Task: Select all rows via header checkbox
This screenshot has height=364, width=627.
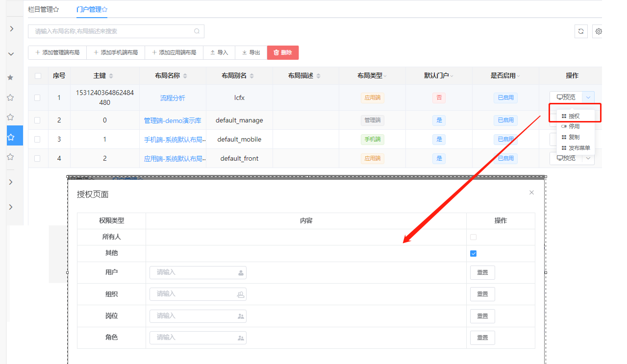Action: click(x=38, y=76)
